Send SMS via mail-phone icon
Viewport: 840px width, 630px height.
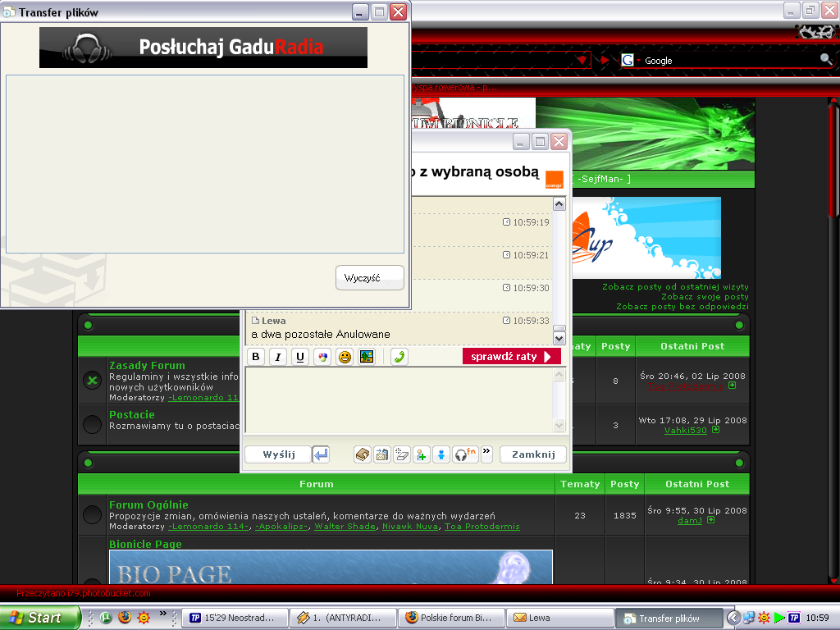tap(382, 454)
